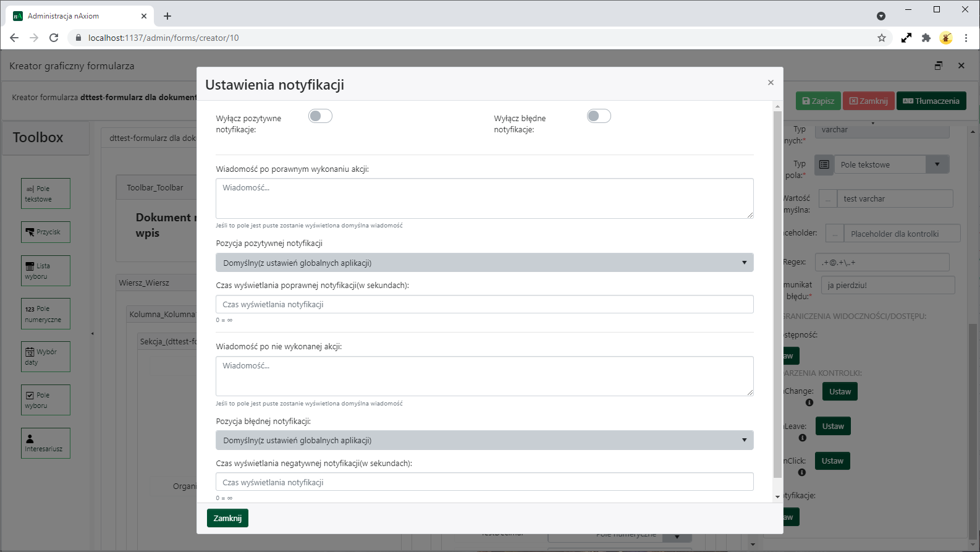Click the successful action message textarea

pyautogui.click(x=484, y=198)
